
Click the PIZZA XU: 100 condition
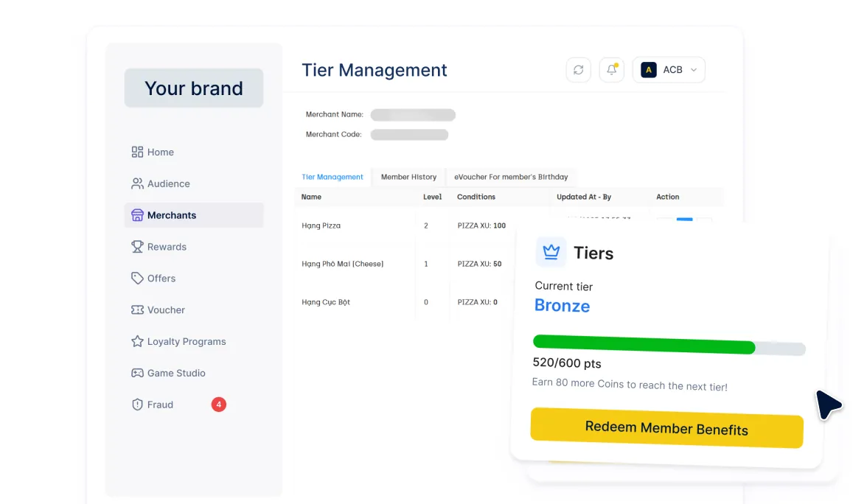[x=481, y=225]
